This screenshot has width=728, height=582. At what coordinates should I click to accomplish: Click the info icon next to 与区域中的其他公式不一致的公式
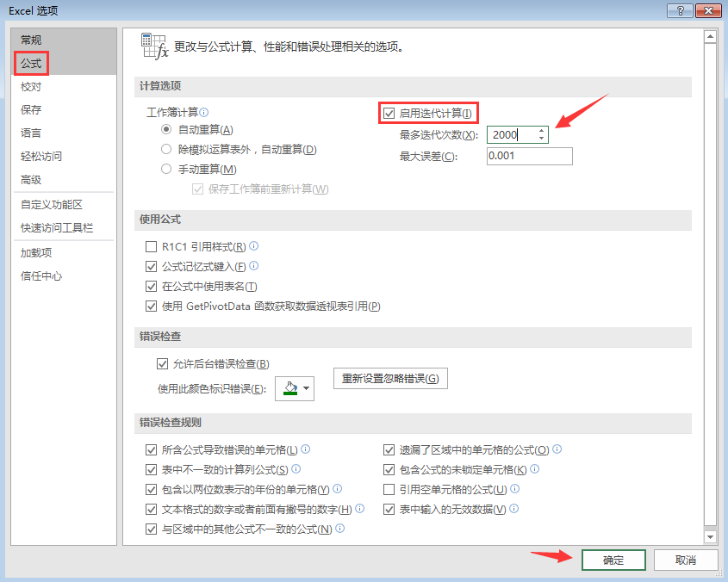(x=339, y=528)
